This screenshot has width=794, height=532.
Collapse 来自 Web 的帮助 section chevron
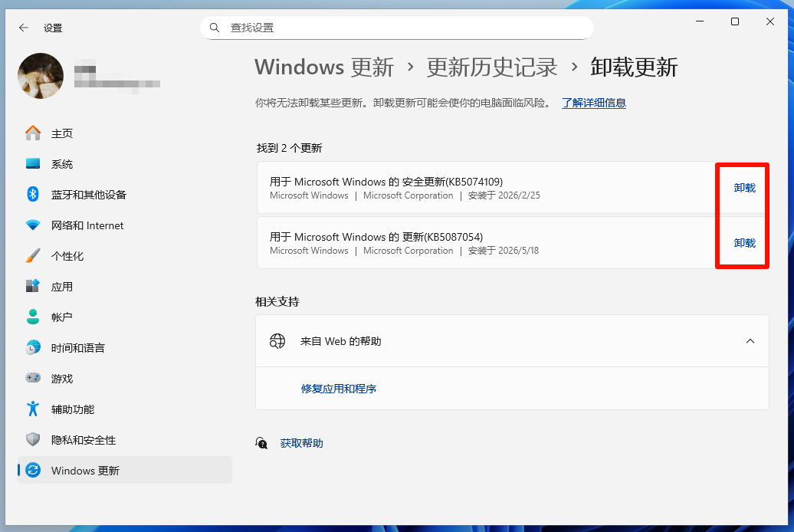[x=750, y=341]
